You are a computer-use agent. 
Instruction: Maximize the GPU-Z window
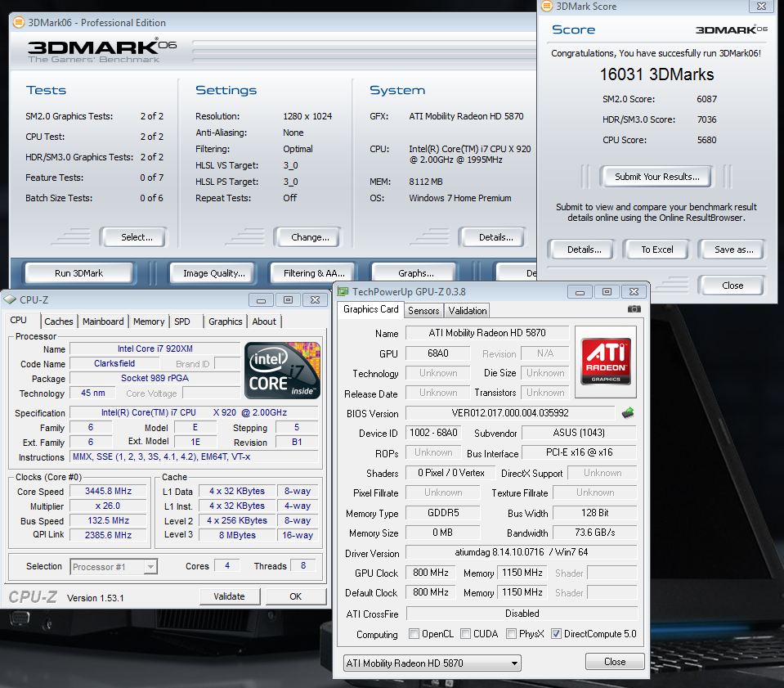click(607, 292)
